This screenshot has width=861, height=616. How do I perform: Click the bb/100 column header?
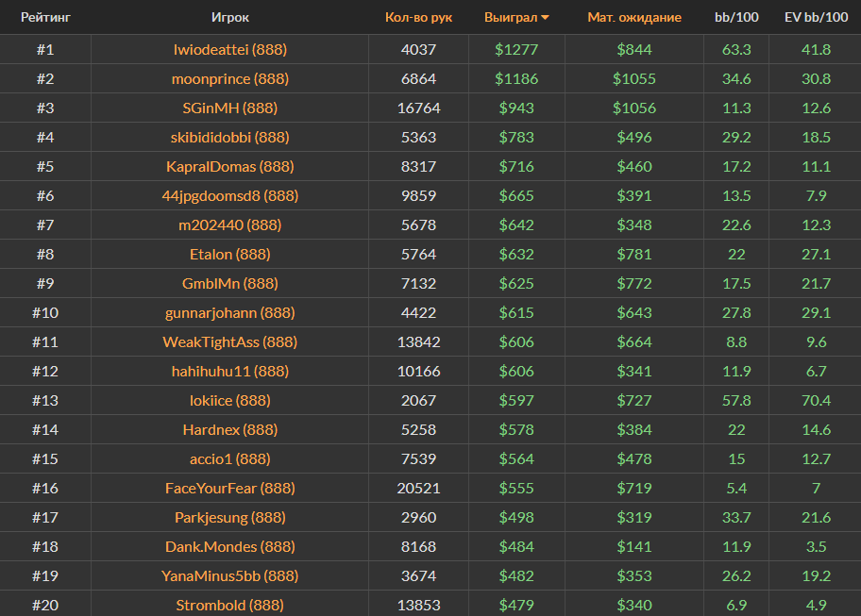tap(735, 18)
